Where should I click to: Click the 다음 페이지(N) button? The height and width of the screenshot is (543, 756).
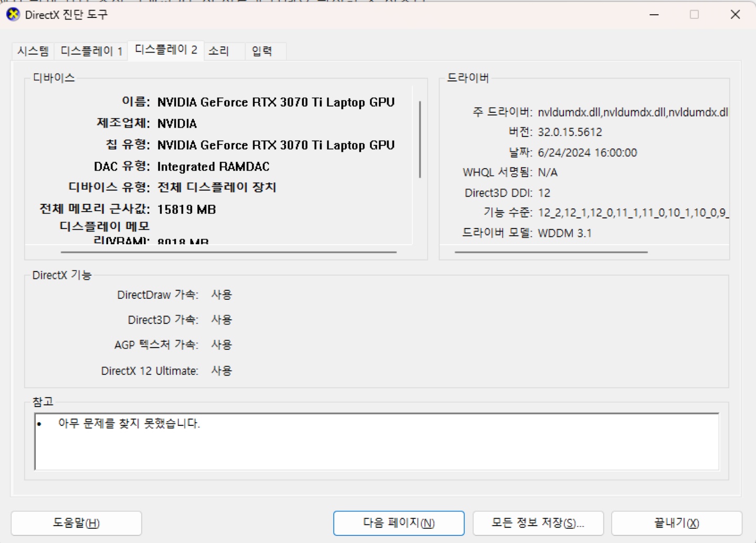click(399, 523)
